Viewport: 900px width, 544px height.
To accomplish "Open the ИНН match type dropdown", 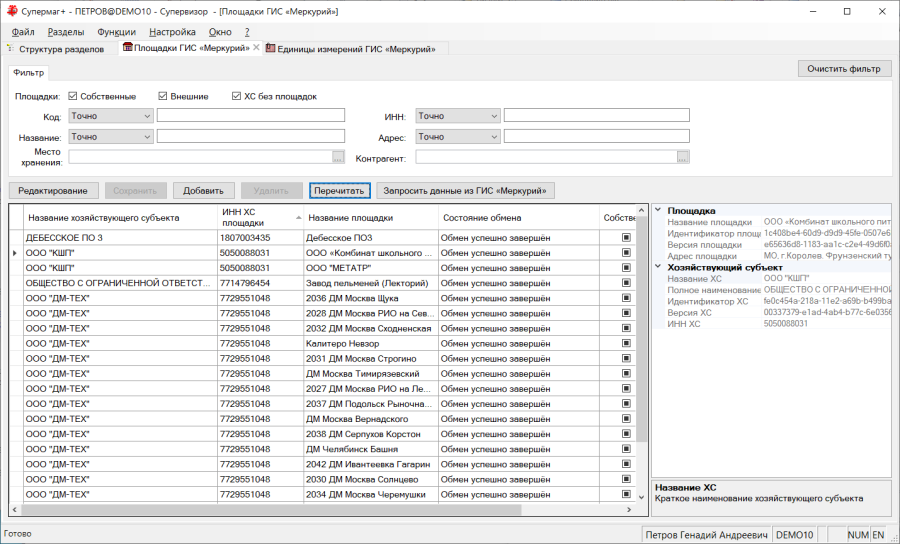I will [x=457, y=116].
